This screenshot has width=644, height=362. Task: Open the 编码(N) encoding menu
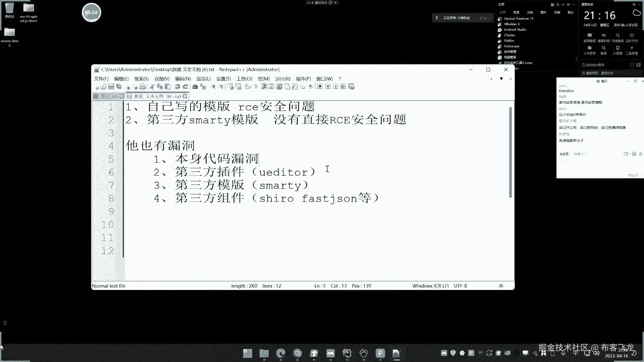click(183, 79)
